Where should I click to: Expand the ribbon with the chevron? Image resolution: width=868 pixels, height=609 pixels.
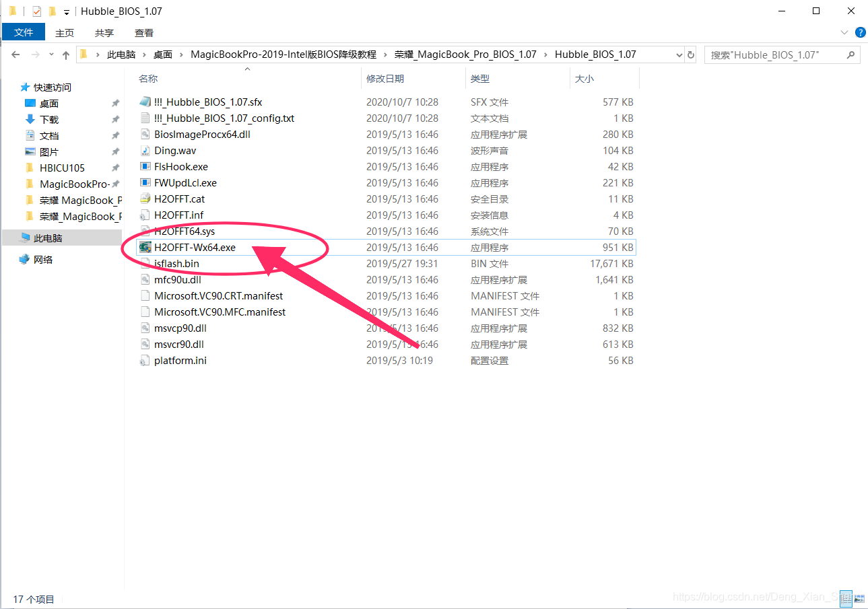[844, 32]
